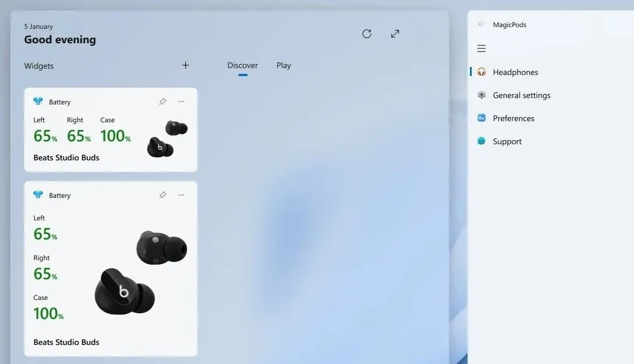Refresh the widgets board
Screen dimensions: 634x364
pyautogui.click(x=367, y=33)
